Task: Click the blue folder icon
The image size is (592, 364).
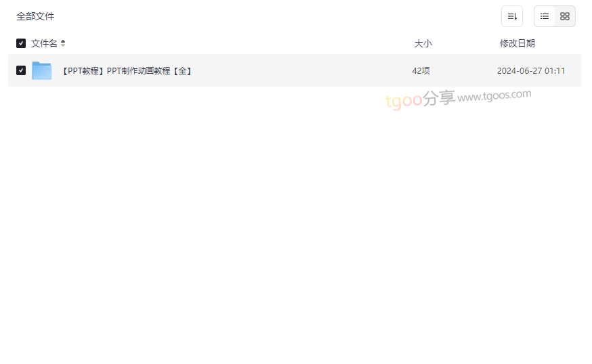Action: point(42,70)
